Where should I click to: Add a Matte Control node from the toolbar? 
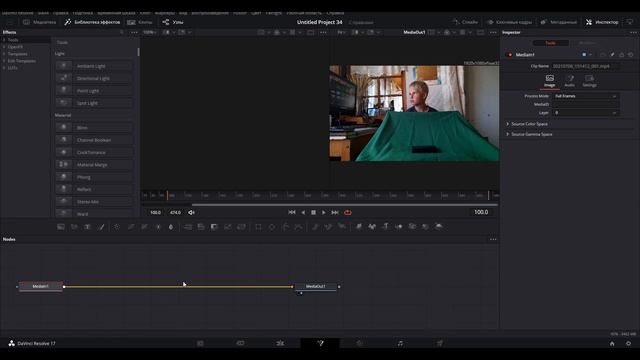click(x=214, y=227)
